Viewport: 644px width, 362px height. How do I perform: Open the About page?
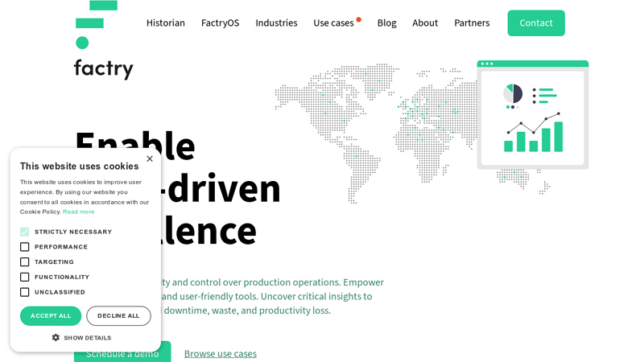pos(425,23)
